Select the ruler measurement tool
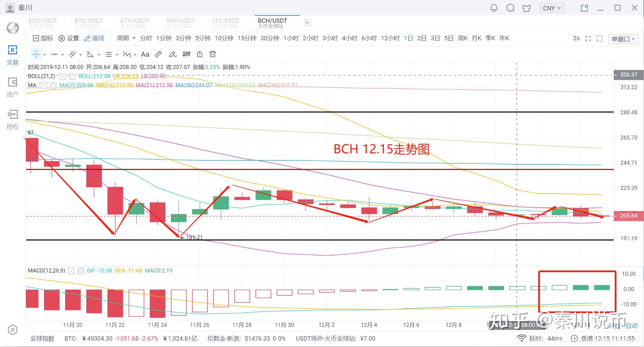Image resolution: width=644 pixels, height=347 pixels. [x=158, y=54]
